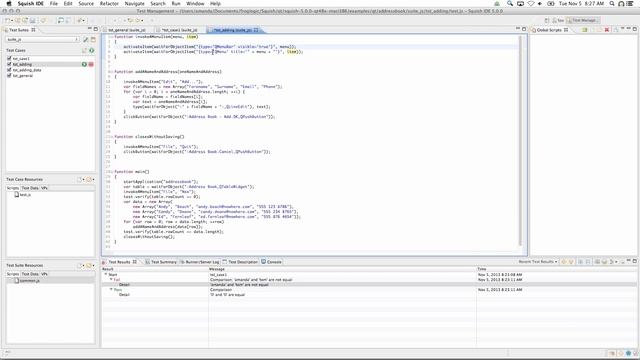Switch to the Runner/Server Log tab
Viewport: 640px width, 360px height.
click(200, 262)
